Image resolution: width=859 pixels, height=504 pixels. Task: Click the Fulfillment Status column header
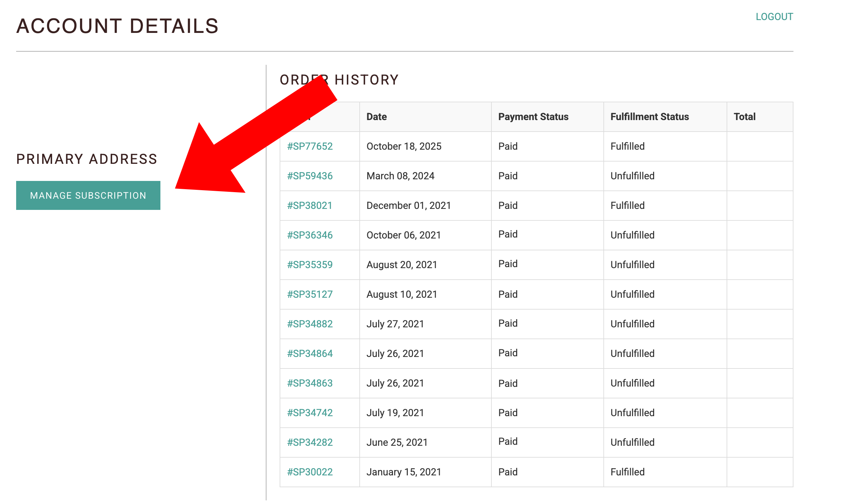pos(650,117)
